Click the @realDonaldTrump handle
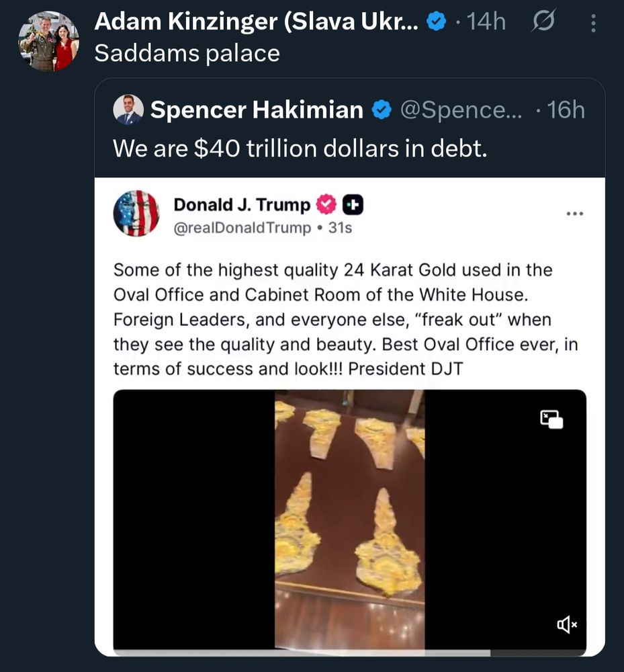Image resolution: width=624 pixels, height=672 pixels. point(242,228)
